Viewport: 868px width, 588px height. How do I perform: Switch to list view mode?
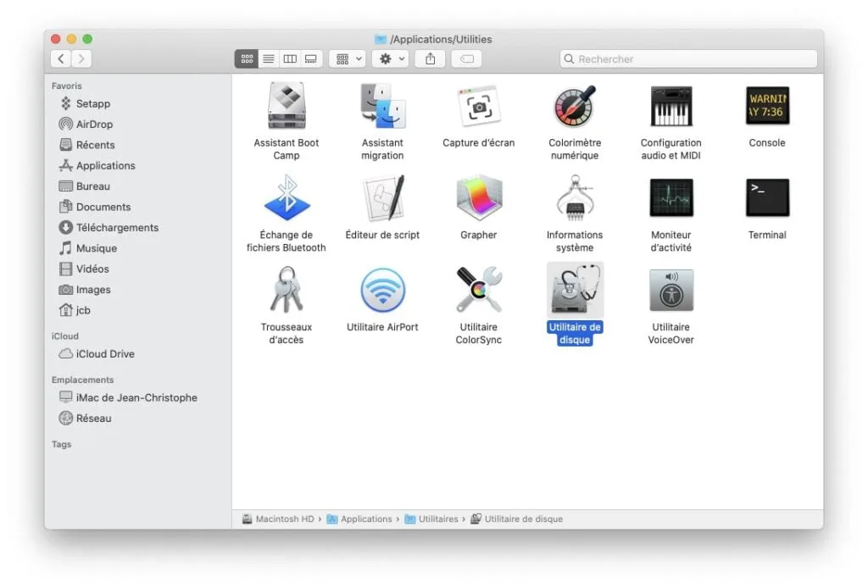coord(269,58)
